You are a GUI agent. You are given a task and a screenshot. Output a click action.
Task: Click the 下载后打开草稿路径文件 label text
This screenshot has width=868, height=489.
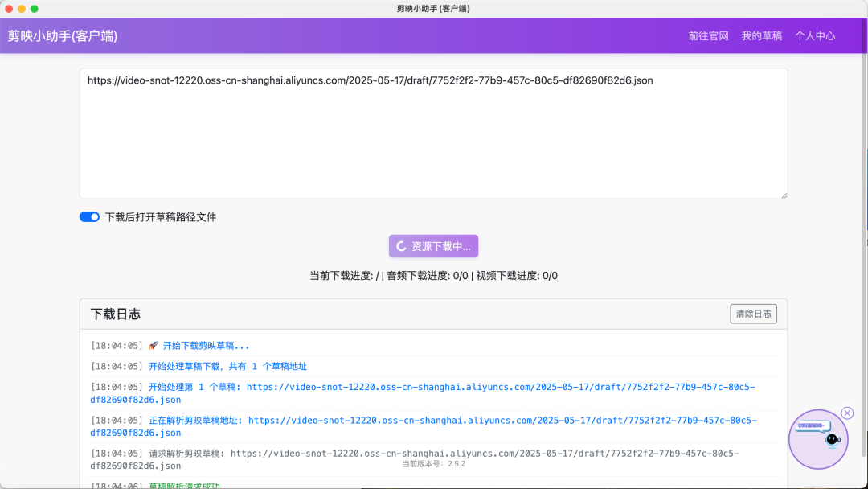pos(161,217)
